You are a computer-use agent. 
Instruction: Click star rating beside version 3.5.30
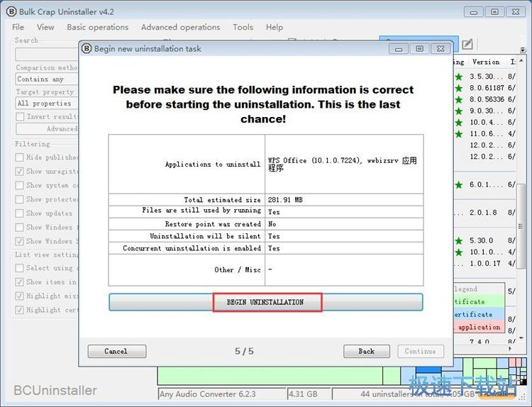tap(459, 77)
